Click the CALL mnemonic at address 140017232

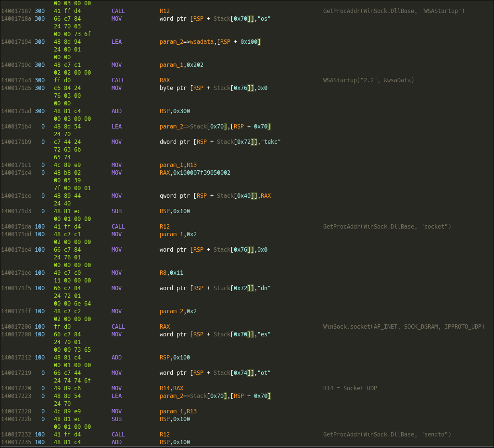click(118, 435)
